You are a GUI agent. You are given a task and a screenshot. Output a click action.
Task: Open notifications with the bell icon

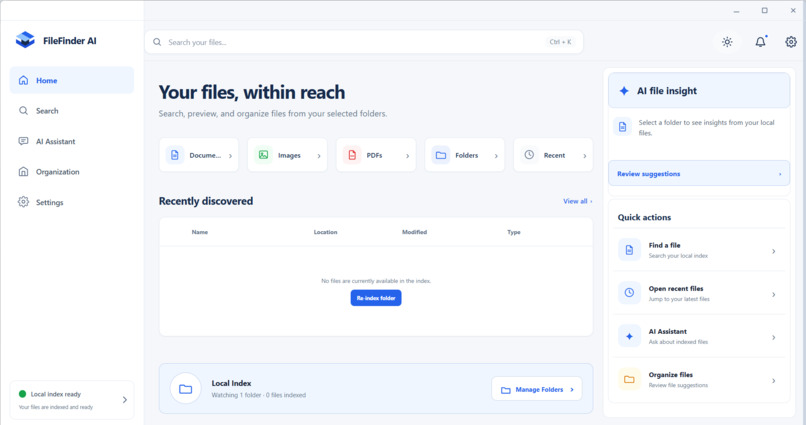click(760, 42)
